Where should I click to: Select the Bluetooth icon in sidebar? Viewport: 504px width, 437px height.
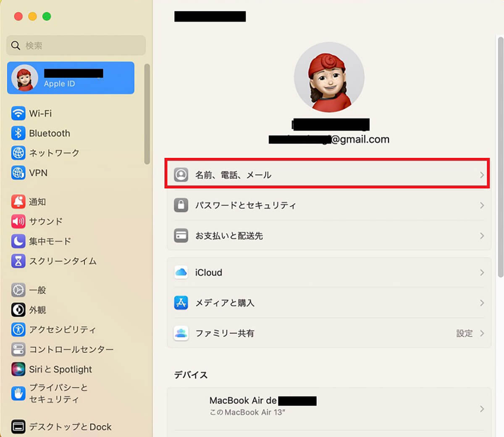pyautogui.click(x=18, y=133)
